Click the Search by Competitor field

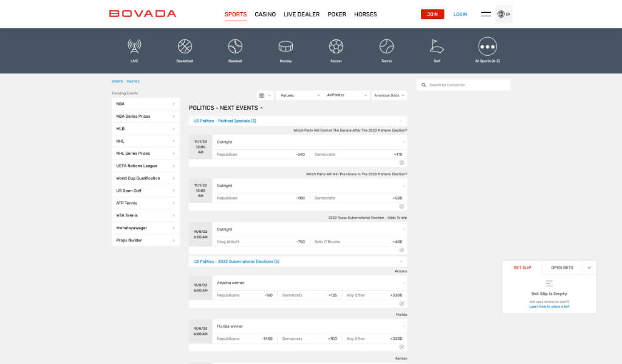point(463,85)
